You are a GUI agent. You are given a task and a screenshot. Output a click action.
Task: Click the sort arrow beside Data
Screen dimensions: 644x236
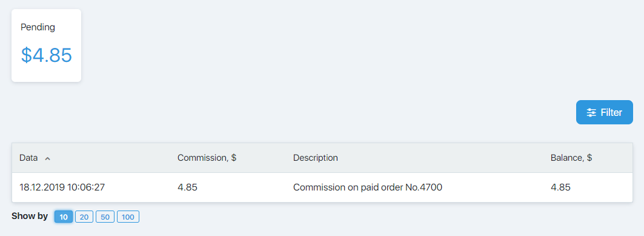click(x=47, y=158)
